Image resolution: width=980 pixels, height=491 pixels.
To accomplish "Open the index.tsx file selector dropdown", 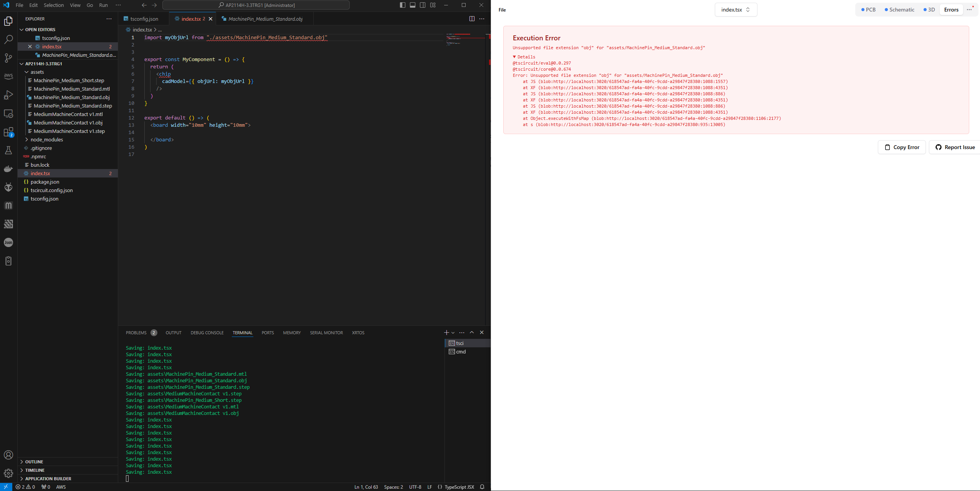I will (x=735, y=10).
